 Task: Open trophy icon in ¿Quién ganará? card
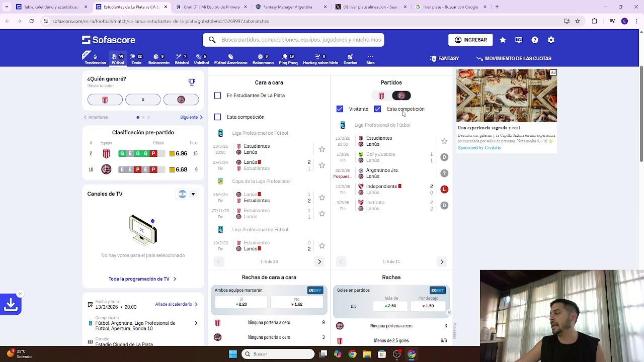click(x=192, y=82)
